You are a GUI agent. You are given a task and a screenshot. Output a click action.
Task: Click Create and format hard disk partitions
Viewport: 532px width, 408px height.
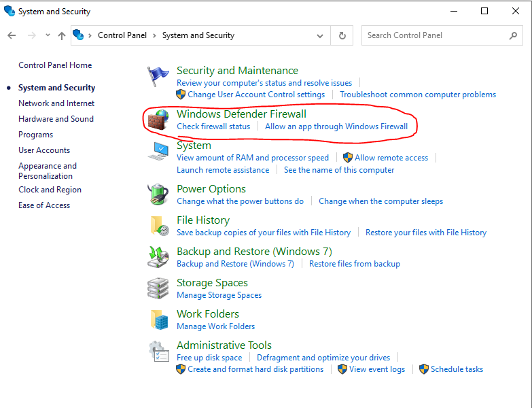click(x=255, y=369)
